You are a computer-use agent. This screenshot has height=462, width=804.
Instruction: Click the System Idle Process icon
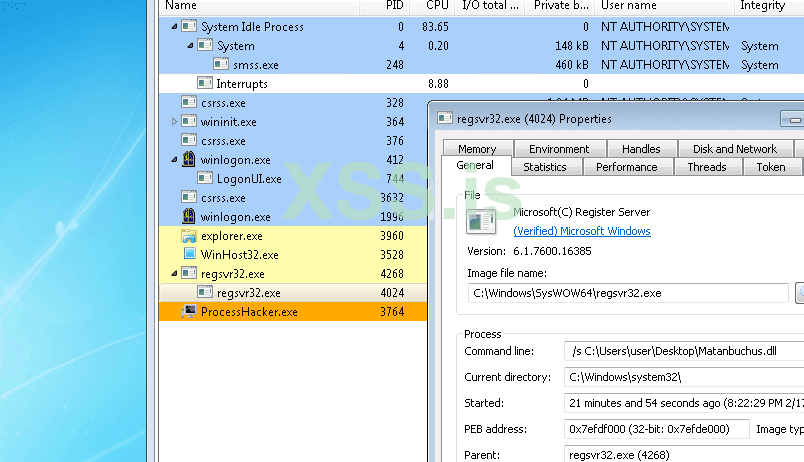click(x=189, y=26)
